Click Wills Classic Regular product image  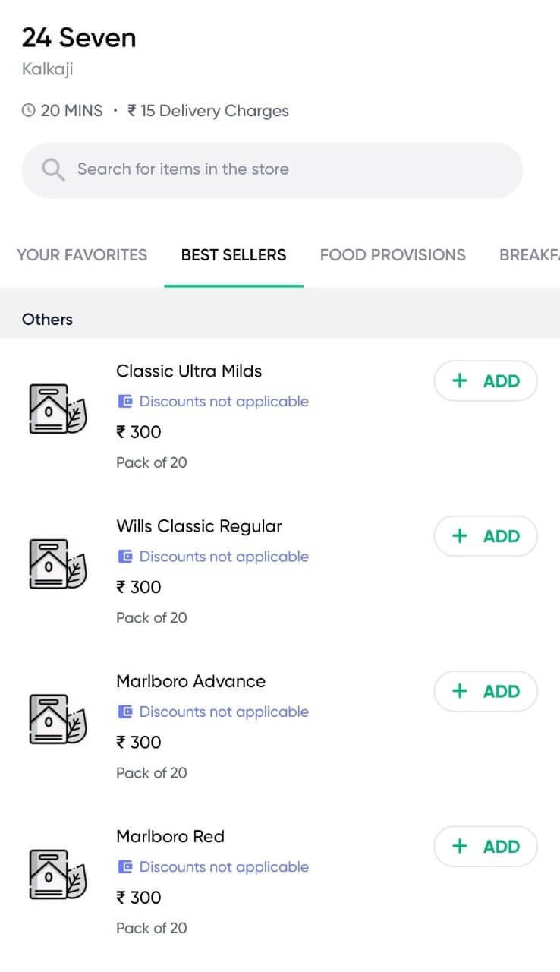(x=58, y=564)
